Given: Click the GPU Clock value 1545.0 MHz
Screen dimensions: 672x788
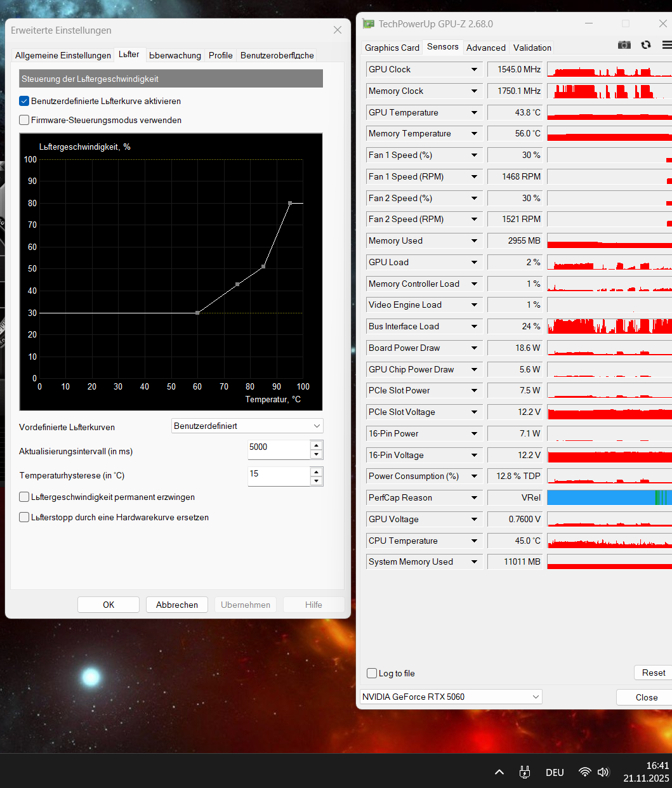Looking at the screenshot, I should point(516,69).
